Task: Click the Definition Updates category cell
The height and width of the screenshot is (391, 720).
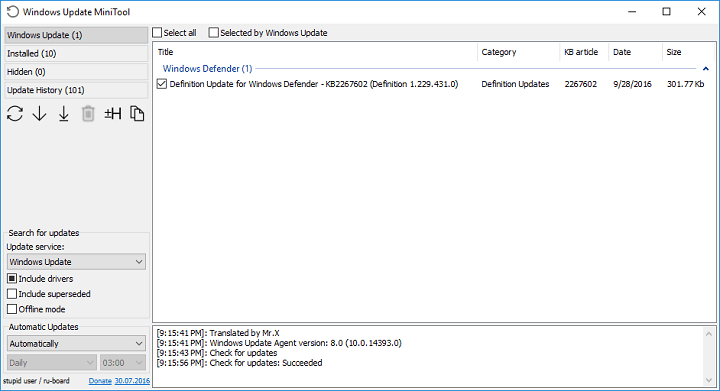Action: click(x=515, y=84)
